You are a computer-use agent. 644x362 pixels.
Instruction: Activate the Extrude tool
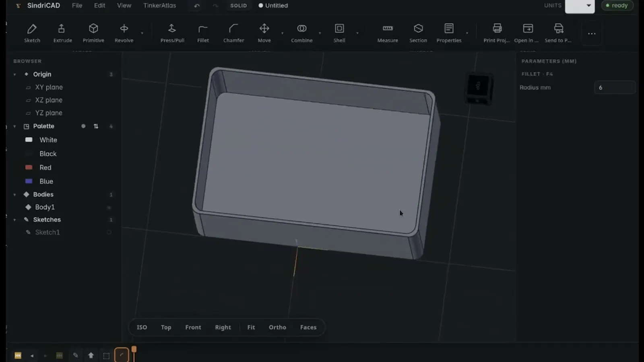pos(62,33)
